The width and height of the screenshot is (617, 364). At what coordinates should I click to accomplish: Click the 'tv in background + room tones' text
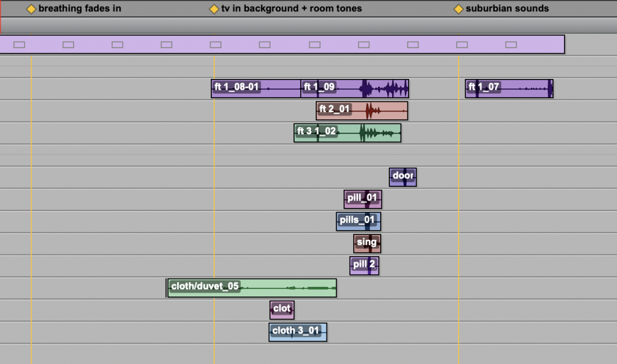pos(292,8)
